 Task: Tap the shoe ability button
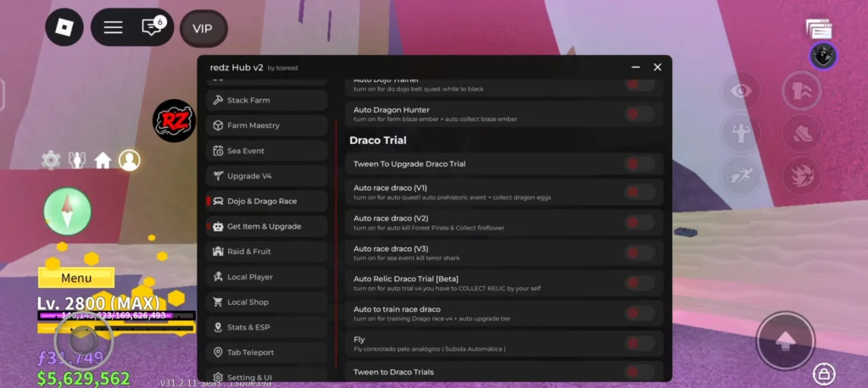[x=801, y=133]
